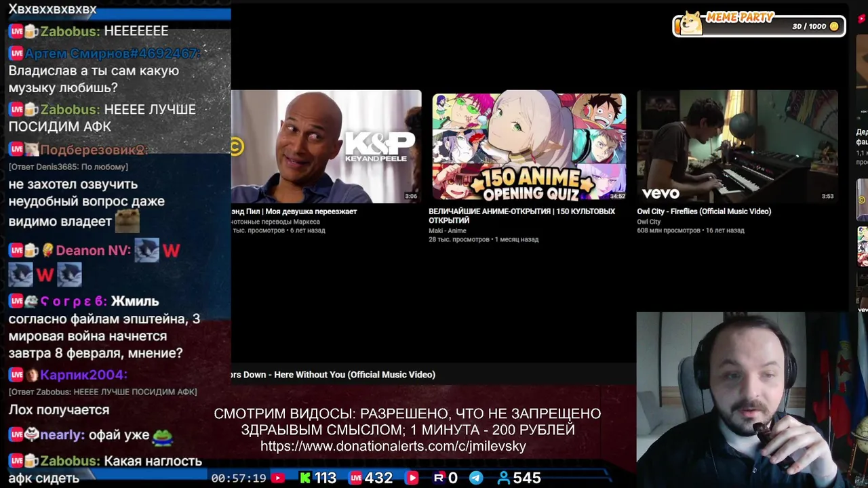This screenshot has width=868, height=488.
Task: Click the red LIVE icon next to 432
Action: click(x=356, y=478)
